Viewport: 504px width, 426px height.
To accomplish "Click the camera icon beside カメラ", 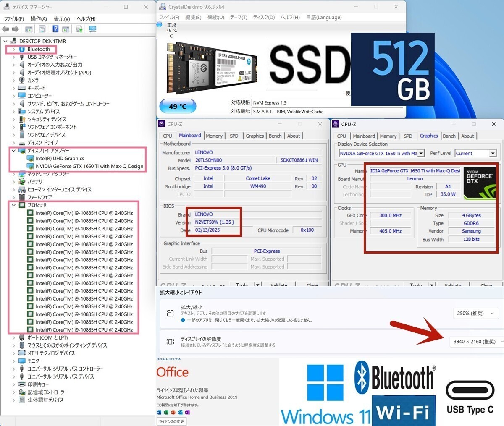I will 22,80.
